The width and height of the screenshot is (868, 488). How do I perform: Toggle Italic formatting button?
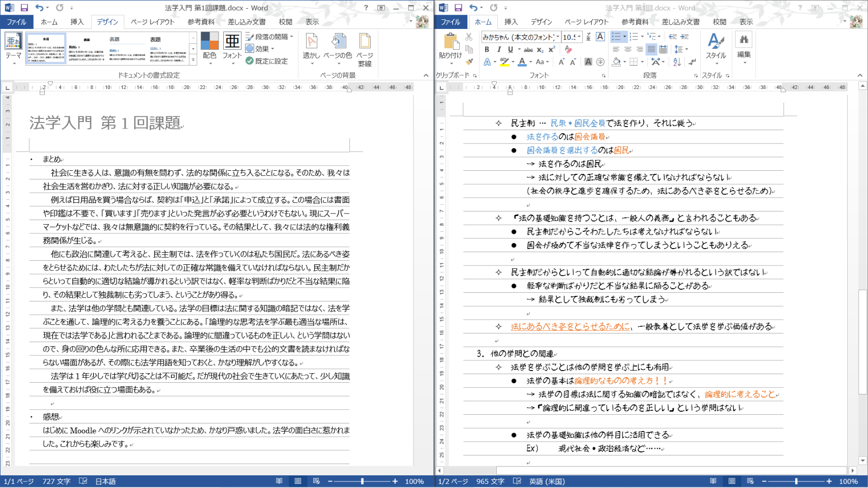click(x=499, y=50)
